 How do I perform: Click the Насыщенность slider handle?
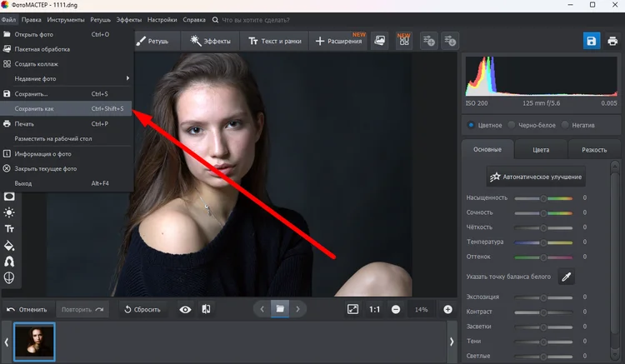tap(544, 198)
